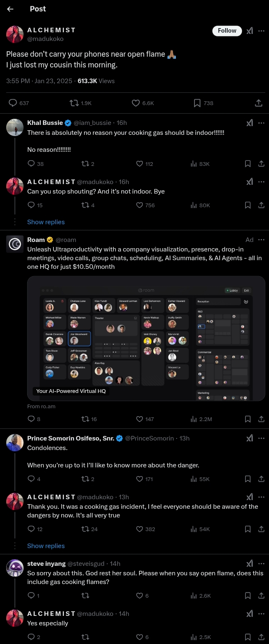
Task: Share the main post by ALCHEMIST
Action: (258, 103)
